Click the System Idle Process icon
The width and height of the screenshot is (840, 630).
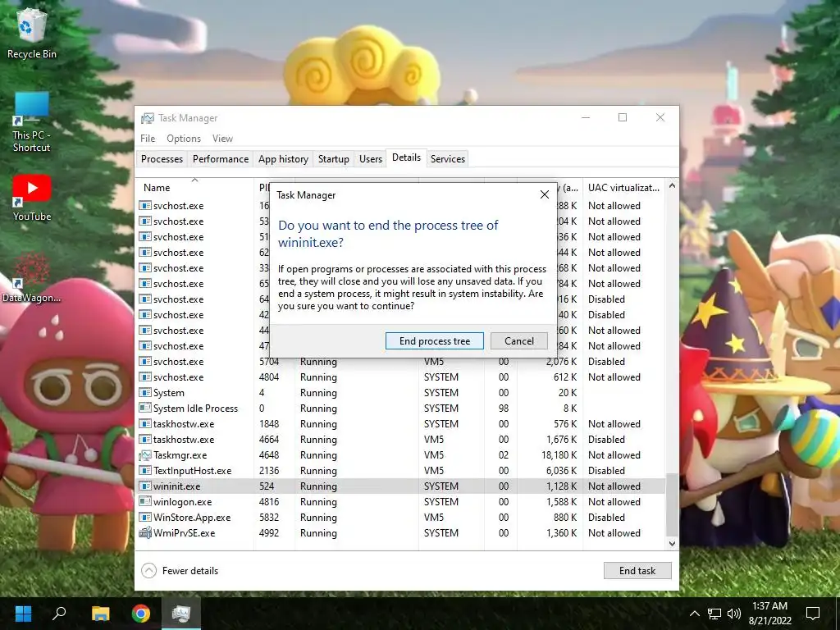tap(144, 409)
